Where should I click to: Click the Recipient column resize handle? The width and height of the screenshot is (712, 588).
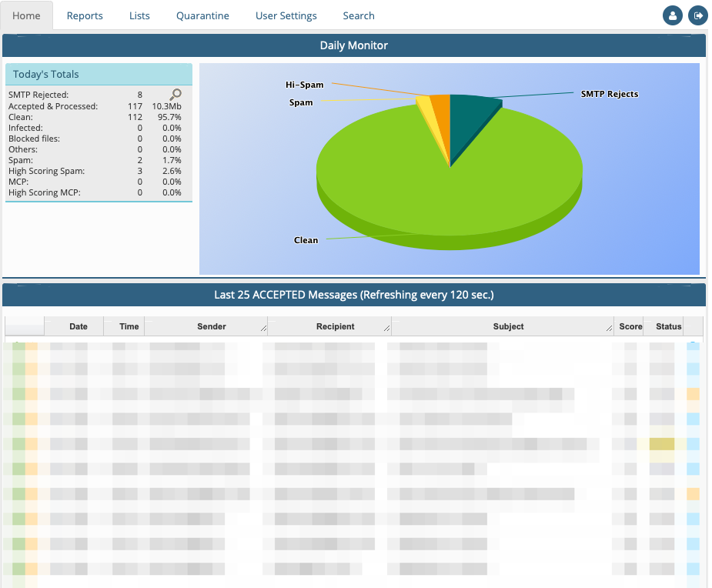[386, 329]
